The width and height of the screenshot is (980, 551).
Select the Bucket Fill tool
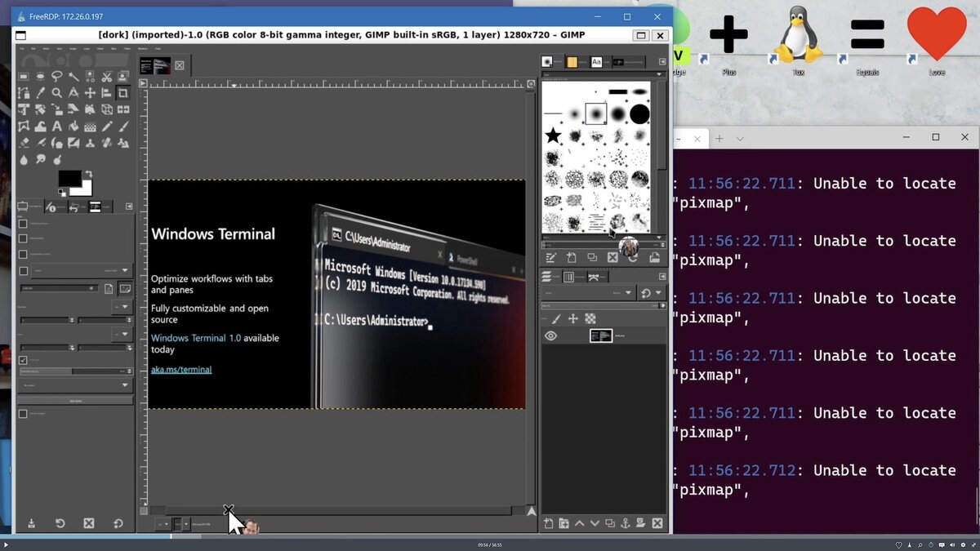[x=73, y=127]
